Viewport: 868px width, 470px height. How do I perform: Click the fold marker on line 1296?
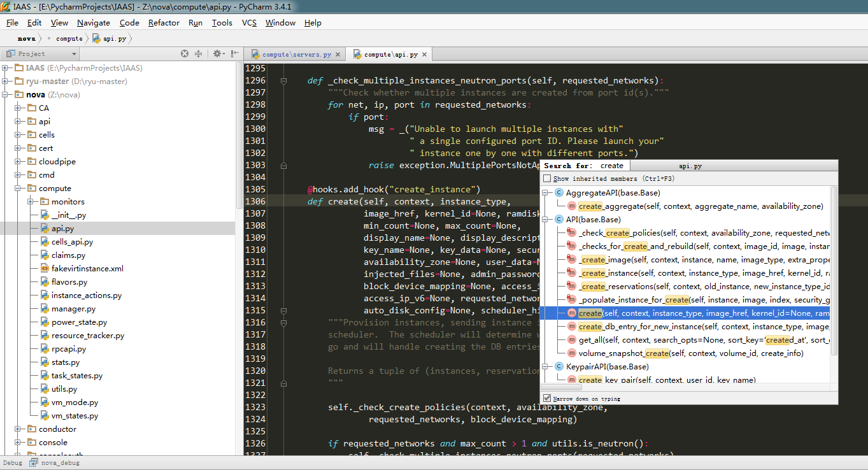point(283,81)
